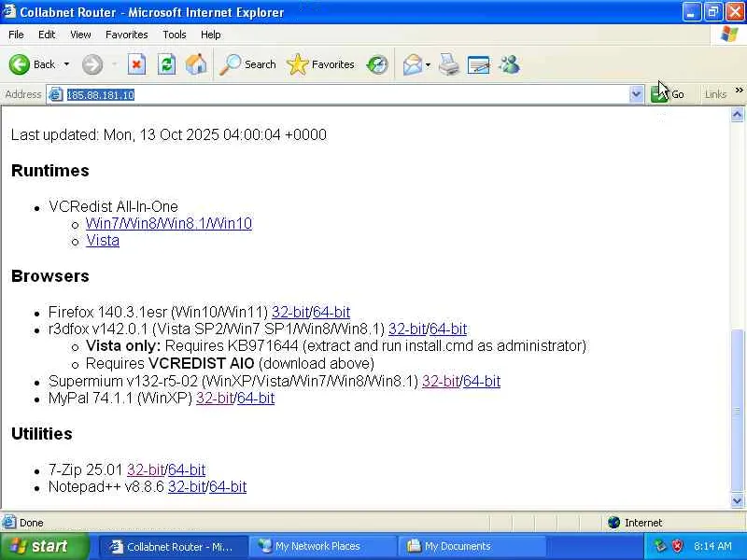The image size is (747, 560).
Task: Print the page with printer icon
Action: click(449, 64)
